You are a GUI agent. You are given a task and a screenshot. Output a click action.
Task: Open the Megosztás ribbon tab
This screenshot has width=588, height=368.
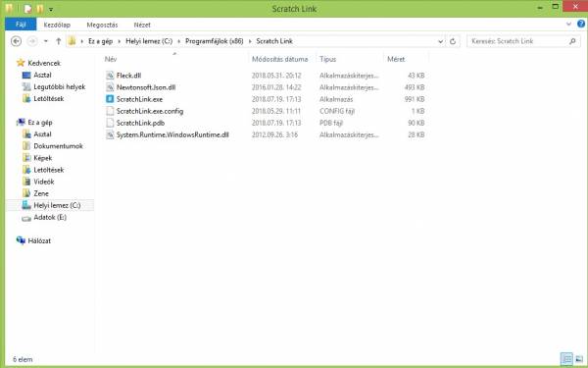[102, 25]
